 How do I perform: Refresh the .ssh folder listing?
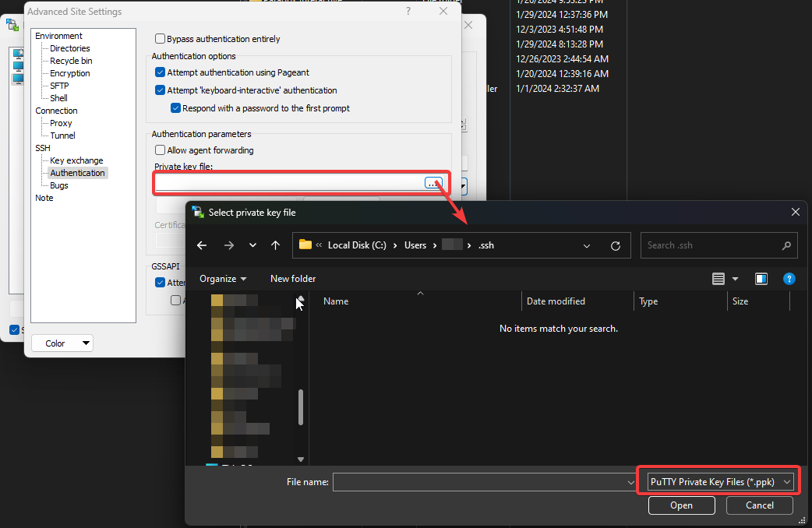point(616,245)
